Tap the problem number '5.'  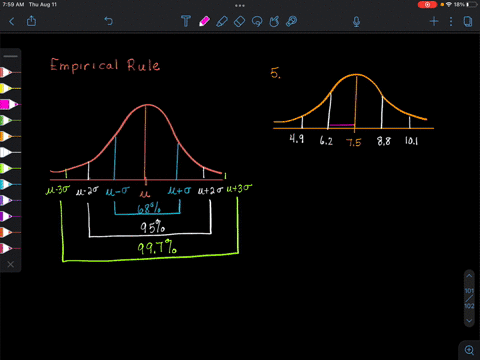275,73
